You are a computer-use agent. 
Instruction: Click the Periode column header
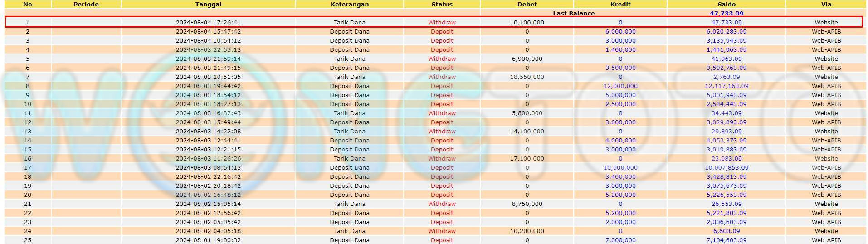pos(86,5)
